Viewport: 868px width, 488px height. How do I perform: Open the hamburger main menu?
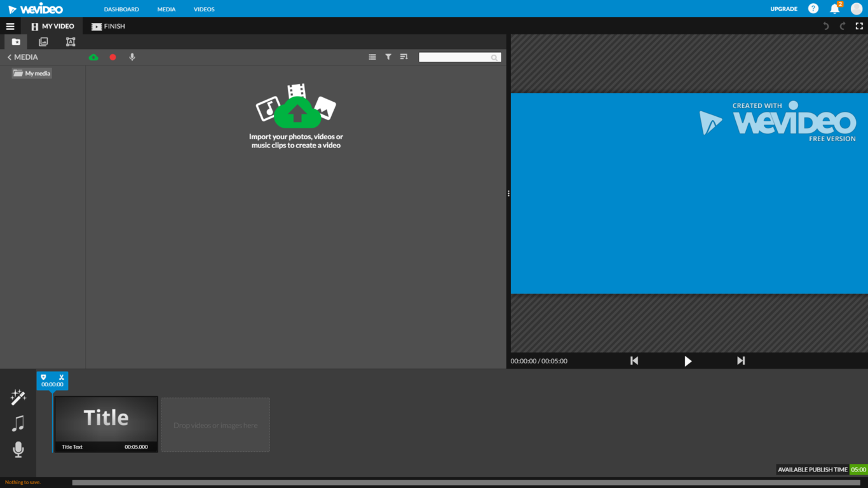click(10, 27)
